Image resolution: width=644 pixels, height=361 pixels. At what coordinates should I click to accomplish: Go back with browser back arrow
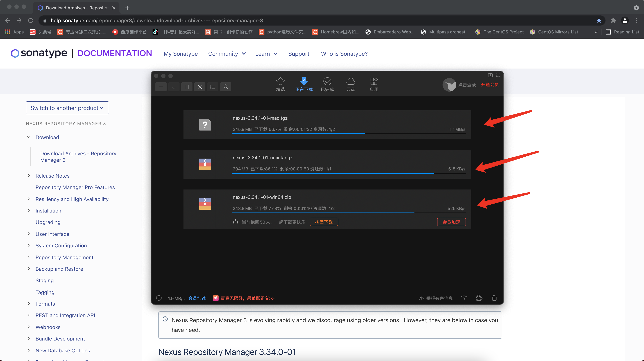coord(8,20)
